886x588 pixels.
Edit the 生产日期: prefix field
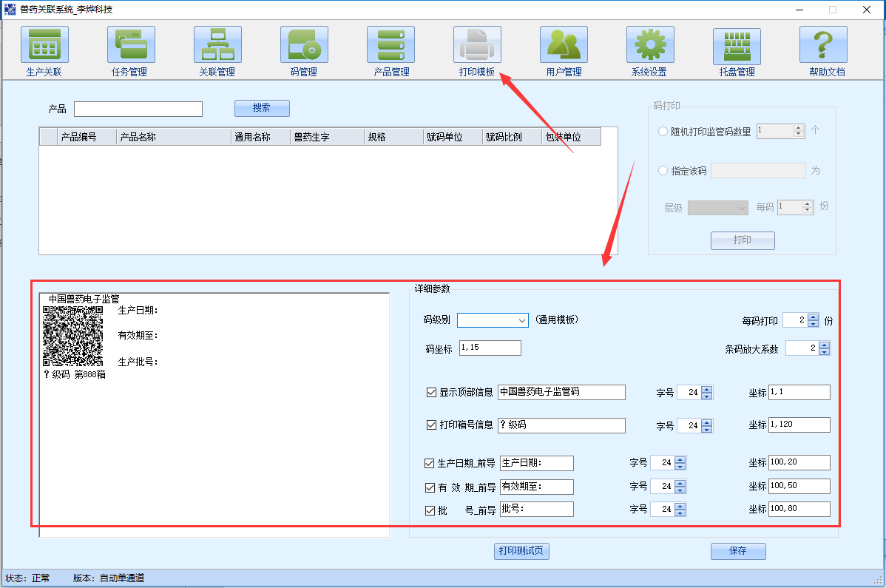coord(537,463)
